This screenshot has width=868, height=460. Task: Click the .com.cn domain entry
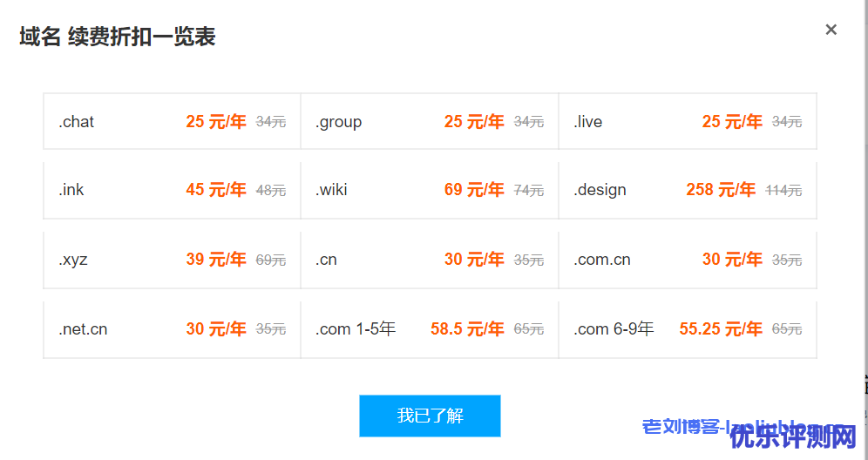(x=688, y=260)
